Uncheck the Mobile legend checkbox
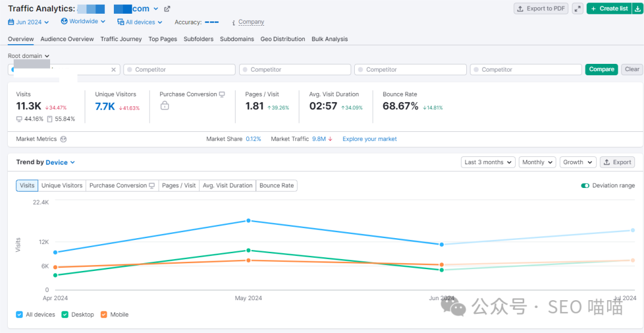Image resolution: width=644 pixels, height=333 pixels. (104, 314)
